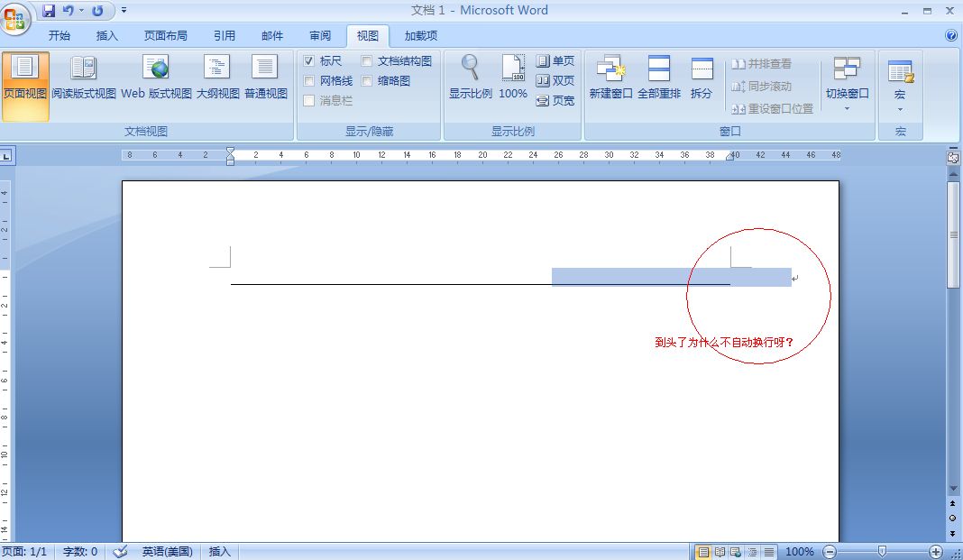Open Customize Quick Access Toolbar dropdown
The width and height of the screenshot is (963, 560).
124,11
